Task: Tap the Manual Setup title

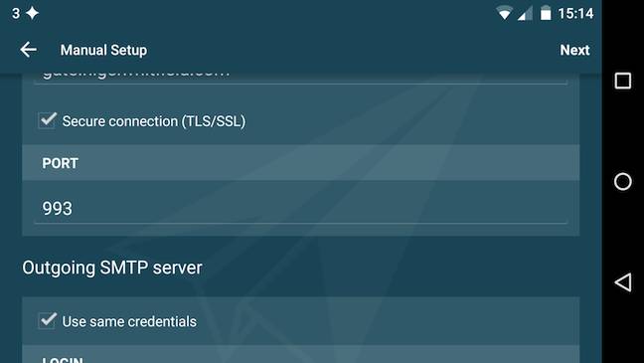Action: pos(103,50)
